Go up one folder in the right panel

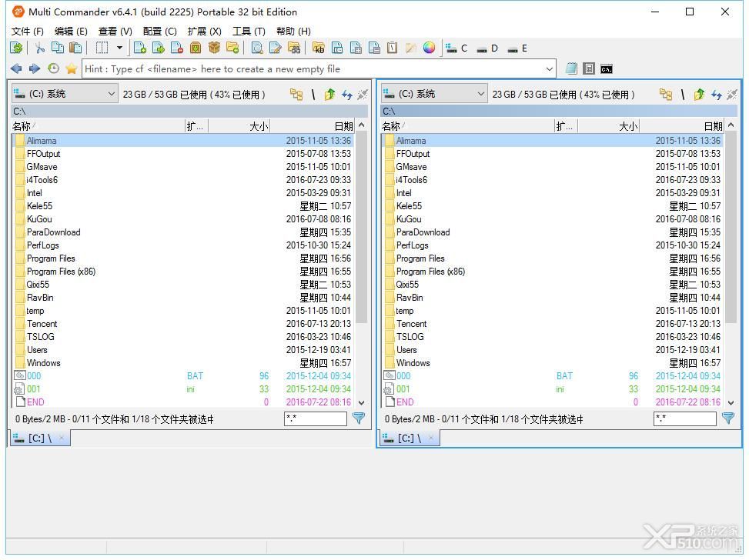point(699,95)
